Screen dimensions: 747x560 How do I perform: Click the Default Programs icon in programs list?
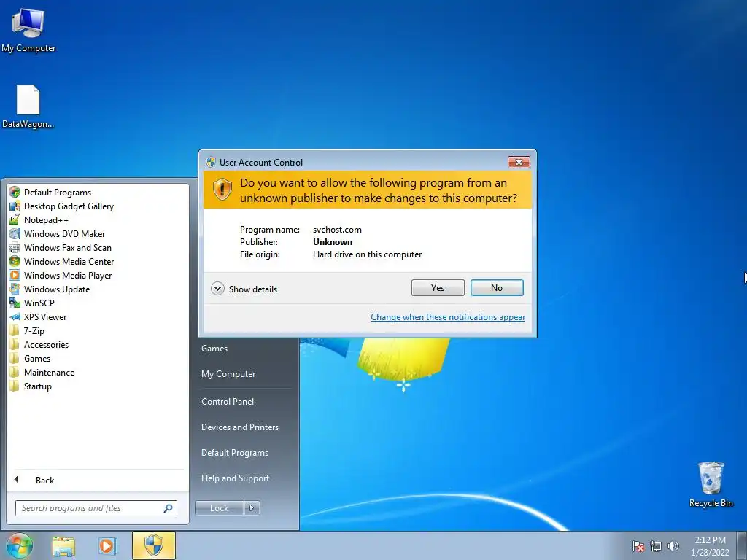point(15,192)
